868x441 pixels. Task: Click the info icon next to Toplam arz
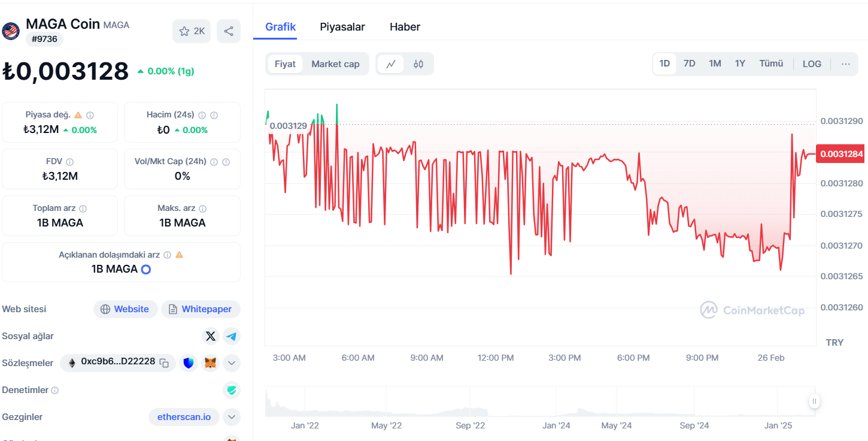tap(83, 209)
